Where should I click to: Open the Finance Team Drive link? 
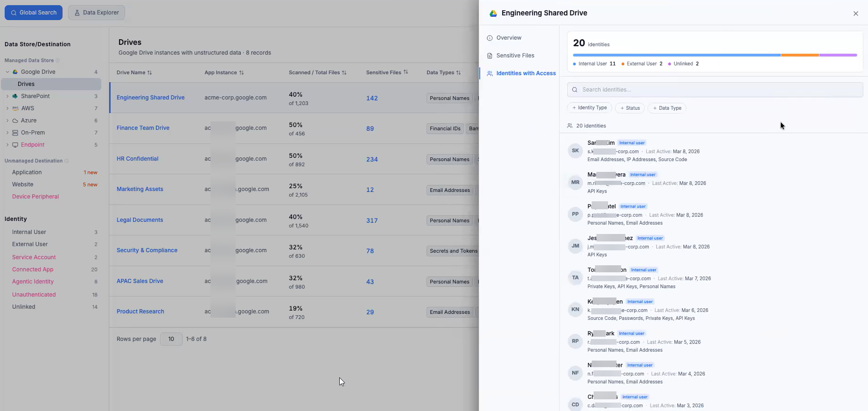(143, 128)
